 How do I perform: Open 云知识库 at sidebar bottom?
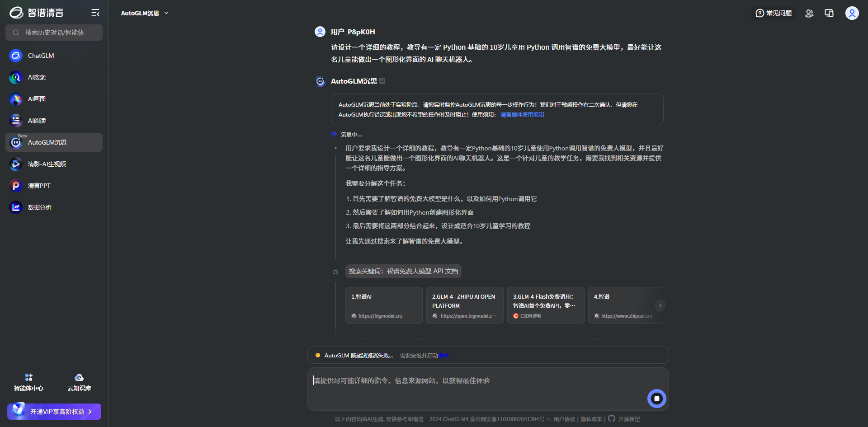tap(79, 382)
